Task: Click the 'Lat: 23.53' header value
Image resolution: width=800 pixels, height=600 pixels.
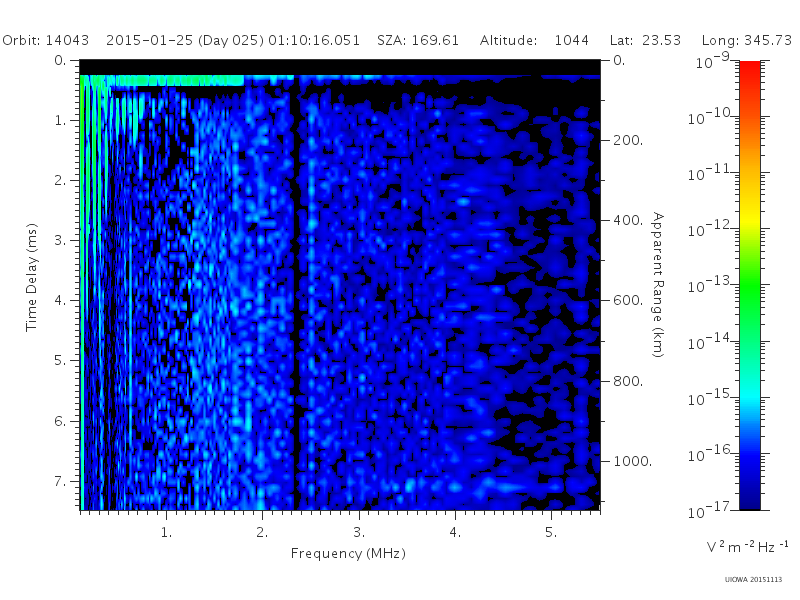Action: (x=645, y=40)
